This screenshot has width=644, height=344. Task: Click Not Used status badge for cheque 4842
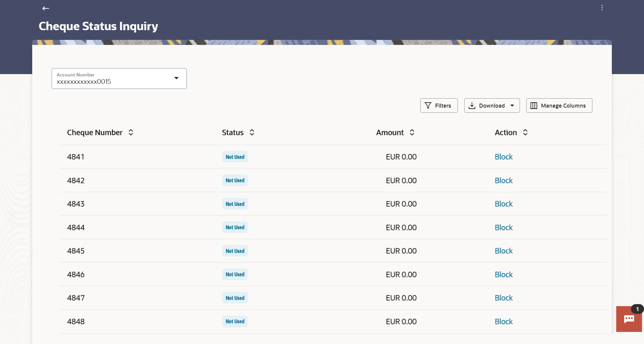(x=235, y=180)
